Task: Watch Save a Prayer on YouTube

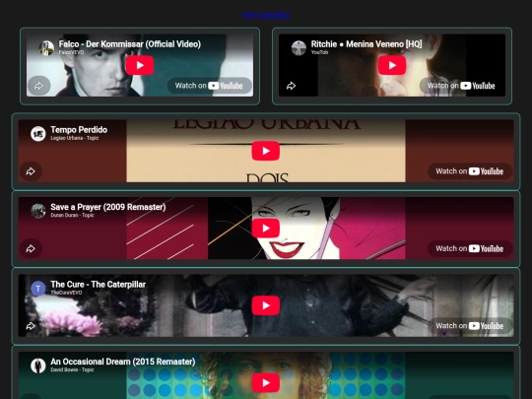Action: point(470,248)
